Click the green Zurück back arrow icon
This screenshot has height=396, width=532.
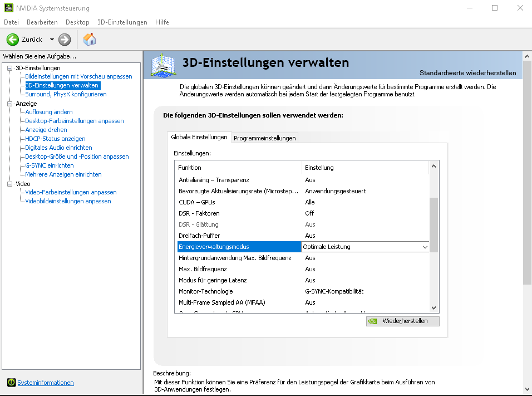tap(13, 40)
